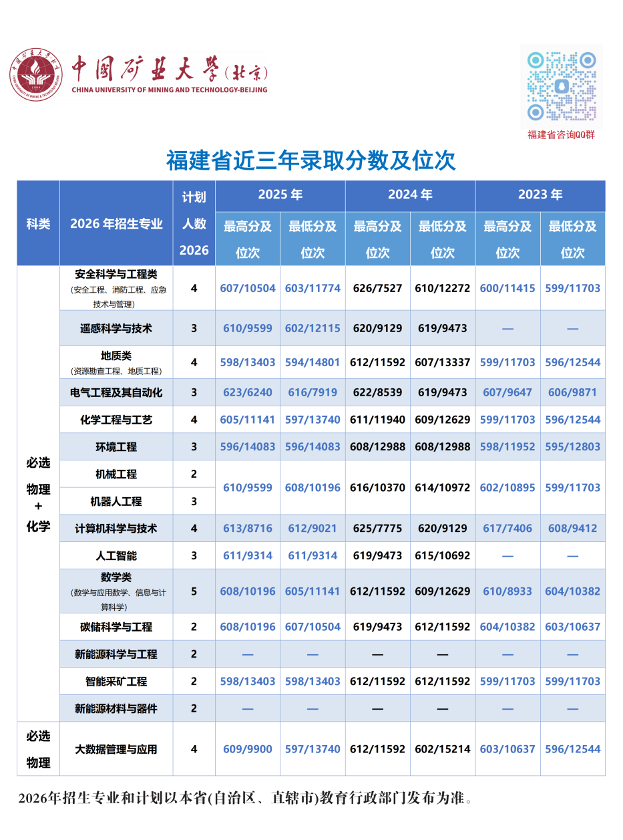Image resolution: width=623 pixels, height=840 pixels.
Task: Click the score cell 595/12803
Action: coord(573,446)
